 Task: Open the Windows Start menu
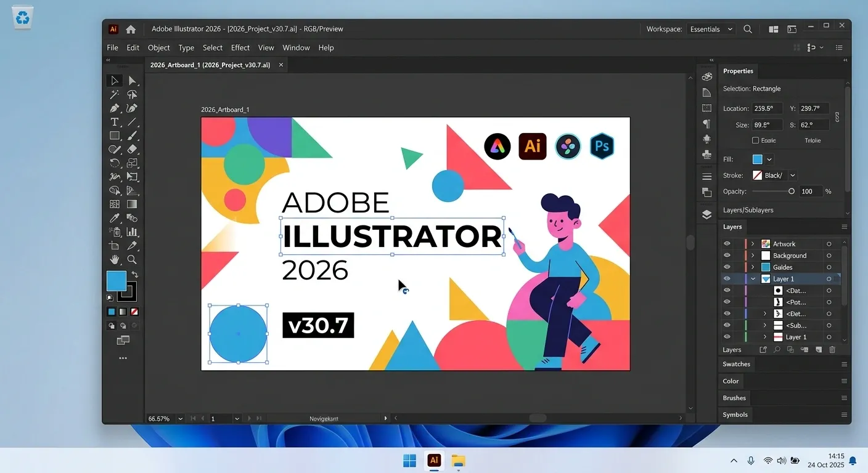pos(409,461)
